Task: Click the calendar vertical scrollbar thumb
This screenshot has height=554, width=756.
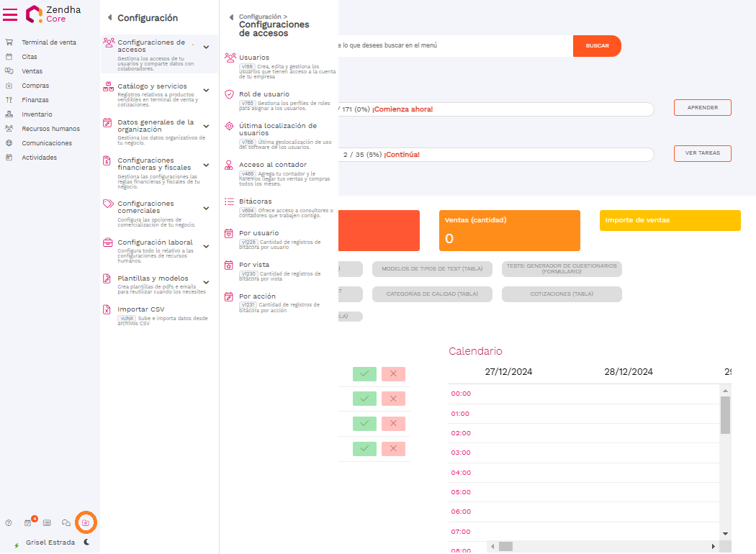Action: click(x=725, y=414)
